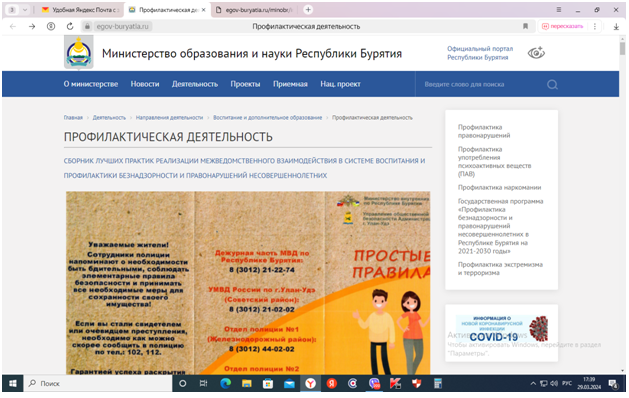This screenshot has width=629, height=398.
Task: Toggle the visually impaired version eye icon
Action: pyautogui.click(x=536, y=53)
